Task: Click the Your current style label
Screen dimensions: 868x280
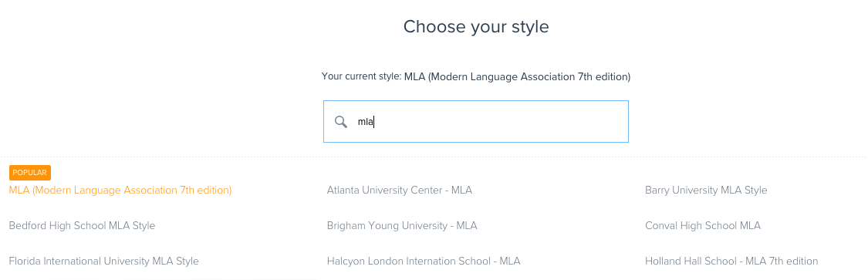Action: (361, 76)
